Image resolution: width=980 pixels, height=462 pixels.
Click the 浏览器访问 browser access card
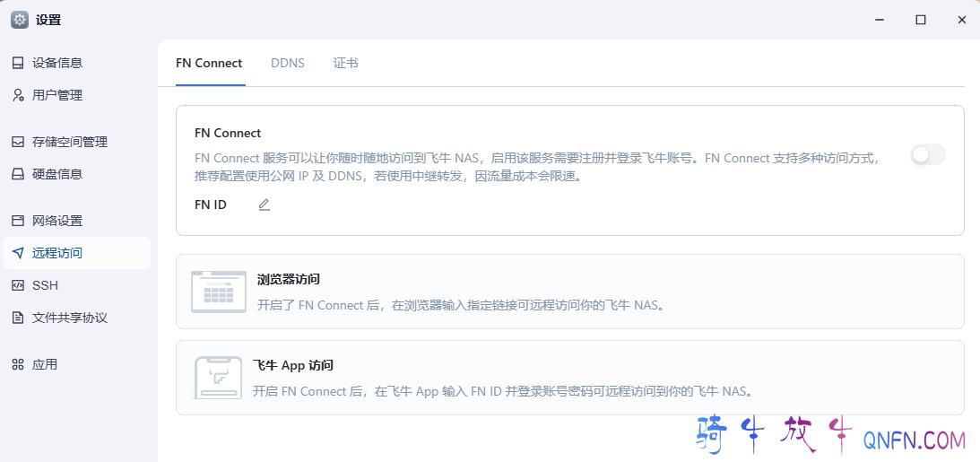coord(569,292)
